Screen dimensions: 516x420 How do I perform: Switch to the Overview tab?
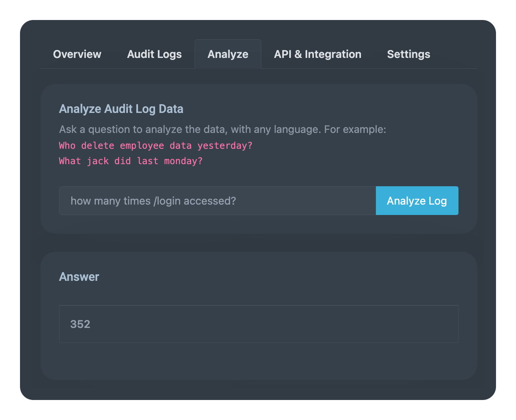click(77, 54)
